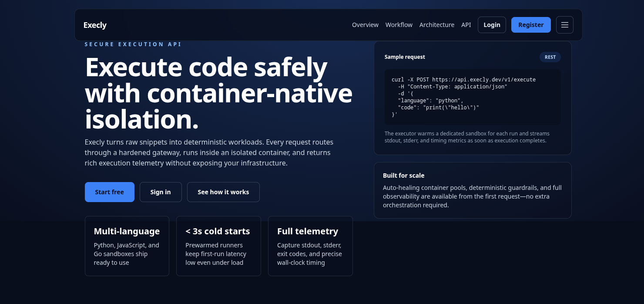Navigate to the Architecture page
This screenshot has width=644, height=304.
click(x=437, y=25)
